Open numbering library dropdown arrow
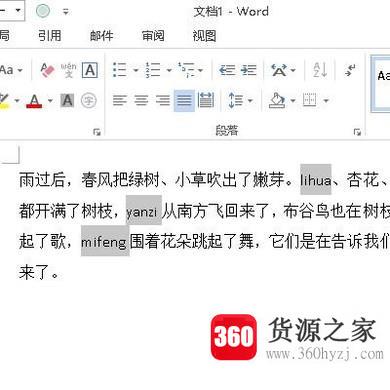This screenshot has width=390, height=390. [169, 70]
